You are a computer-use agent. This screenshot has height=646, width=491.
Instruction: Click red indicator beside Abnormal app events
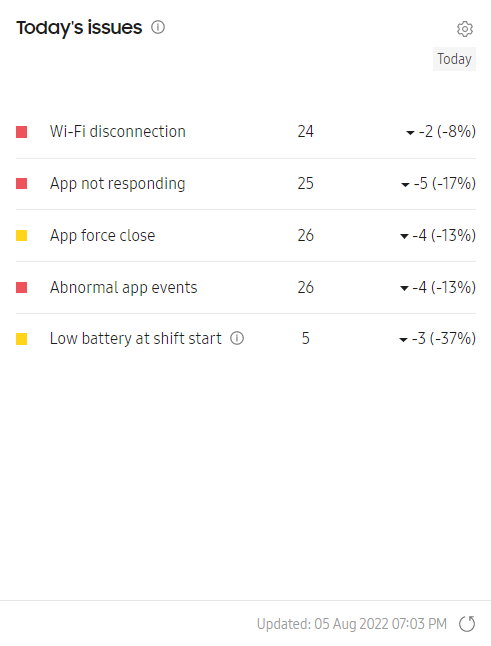(21, 287)
